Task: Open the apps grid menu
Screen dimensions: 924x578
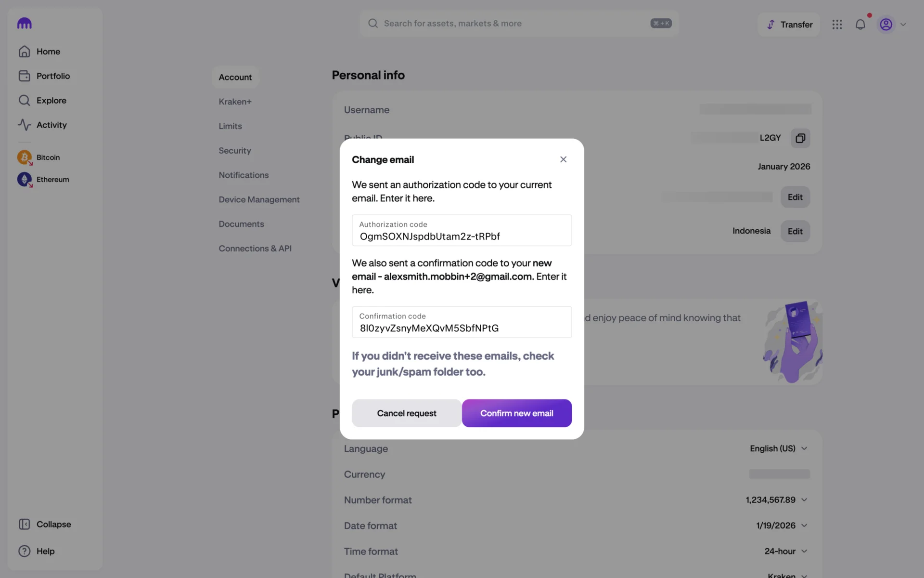Action: coord(837,25)
